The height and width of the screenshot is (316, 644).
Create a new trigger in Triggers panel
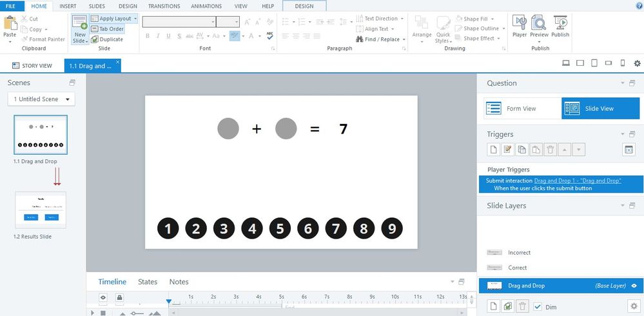(493, 150)
